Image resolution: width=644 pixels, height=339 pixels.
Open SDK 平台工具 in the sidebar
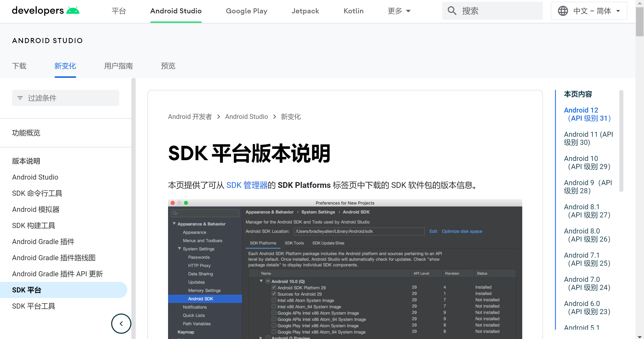tap(34, 306)
